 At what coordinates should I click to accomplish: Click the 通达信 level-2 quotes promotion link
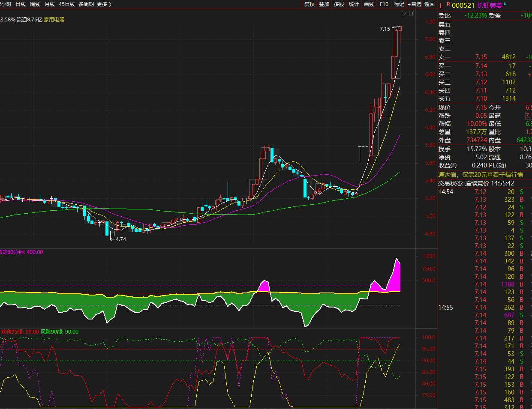tap(480, 175)
